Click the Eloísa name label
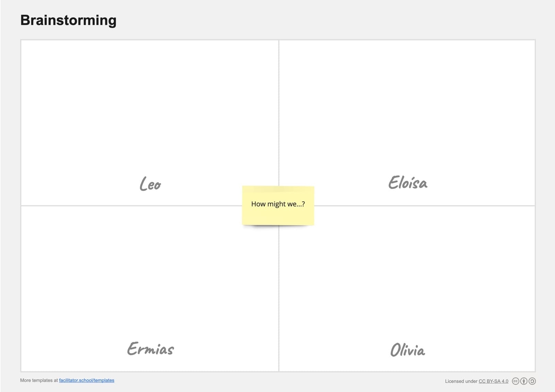The width and height of the screenshot is (555, 392). 408,183
